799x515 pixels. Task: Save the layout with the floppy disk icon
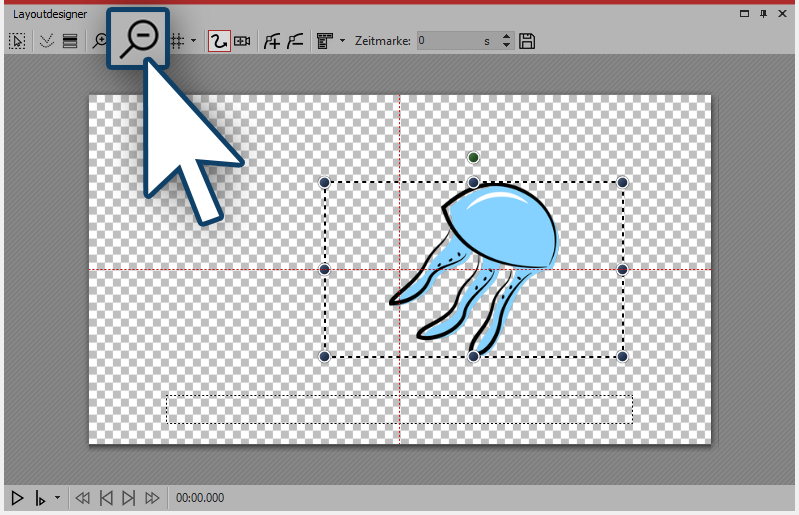pos(528,41)
